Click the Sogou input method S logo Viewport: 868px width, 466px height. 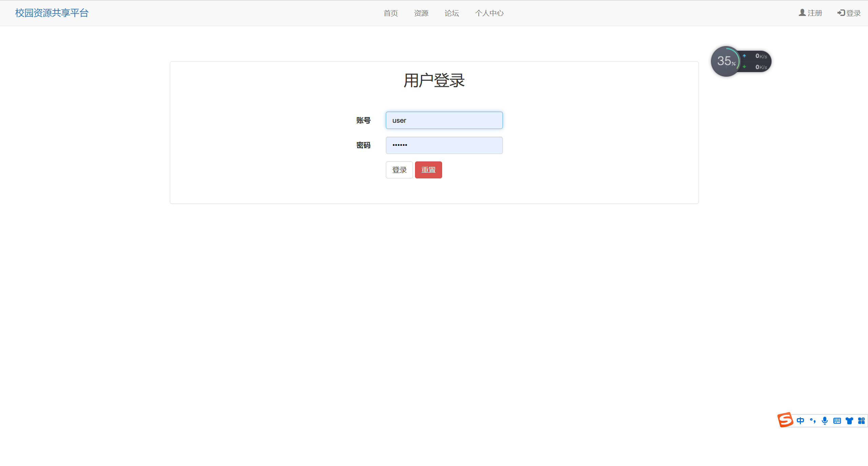[785, 421]
